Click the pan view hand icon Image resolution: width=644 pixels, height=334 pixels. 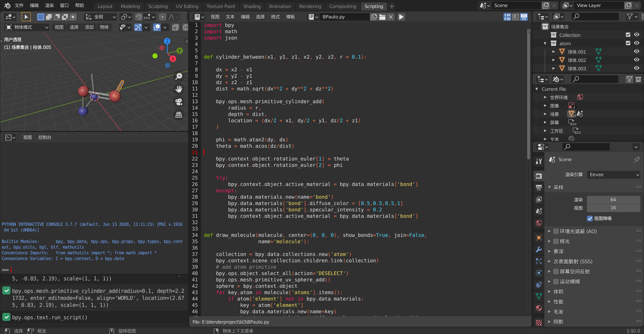(x=179, y=89)
